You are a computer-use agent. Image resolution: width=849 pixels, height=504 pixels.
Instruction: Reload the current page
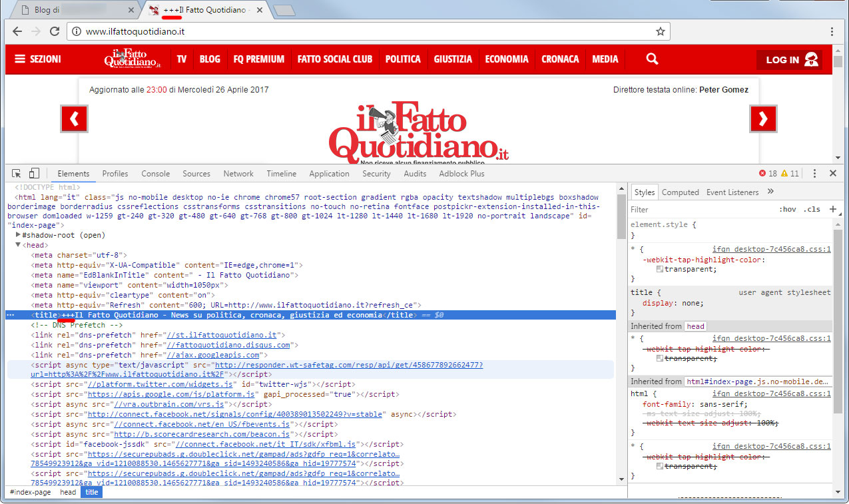click(55, 31)
